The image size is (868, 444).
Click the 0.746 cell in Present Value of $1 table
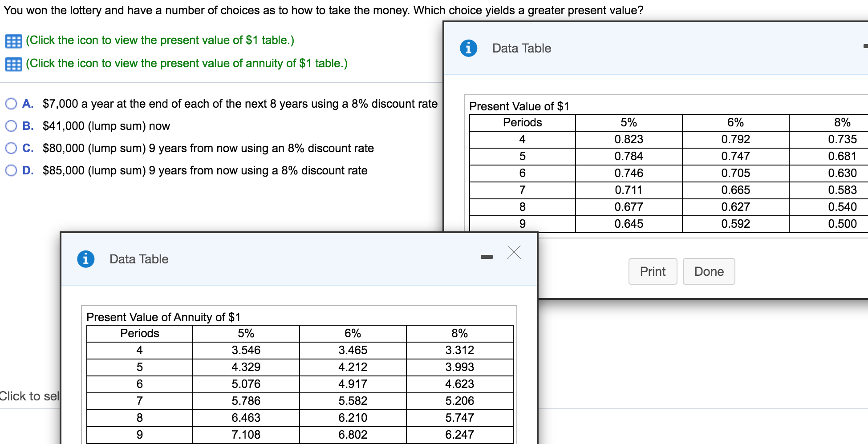coord(629,173)
